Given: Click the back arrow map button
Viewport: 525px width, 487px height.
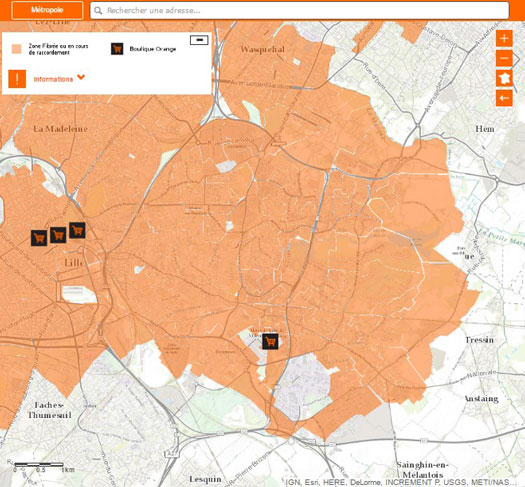Looking at the screenshot, I should coord(504,98).
